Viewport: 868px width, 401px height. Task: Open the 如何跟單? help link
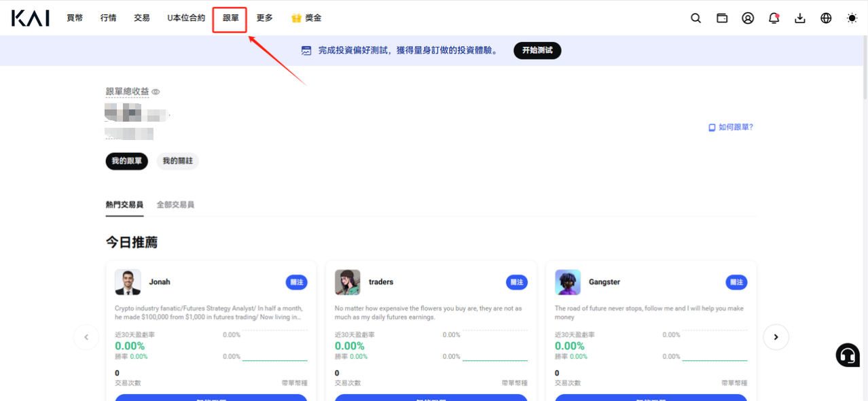point(731,127)
